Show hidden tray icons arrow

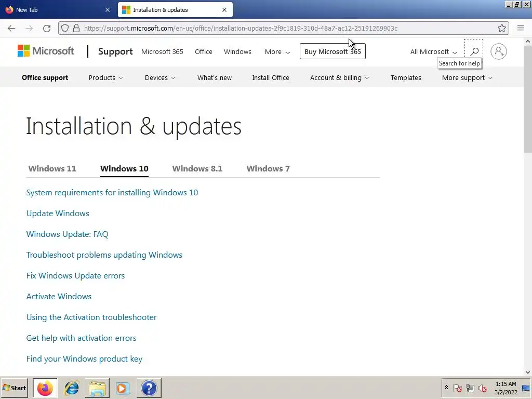[x=446, y=388]
